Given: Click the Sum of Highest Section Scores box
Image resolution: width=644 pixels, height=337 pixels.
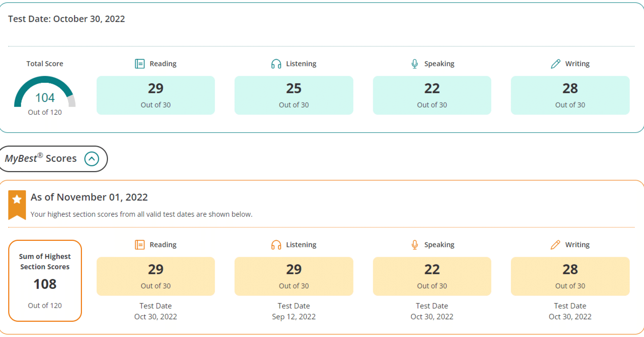Looking at the screenshot, I should (x=45, y=281).
